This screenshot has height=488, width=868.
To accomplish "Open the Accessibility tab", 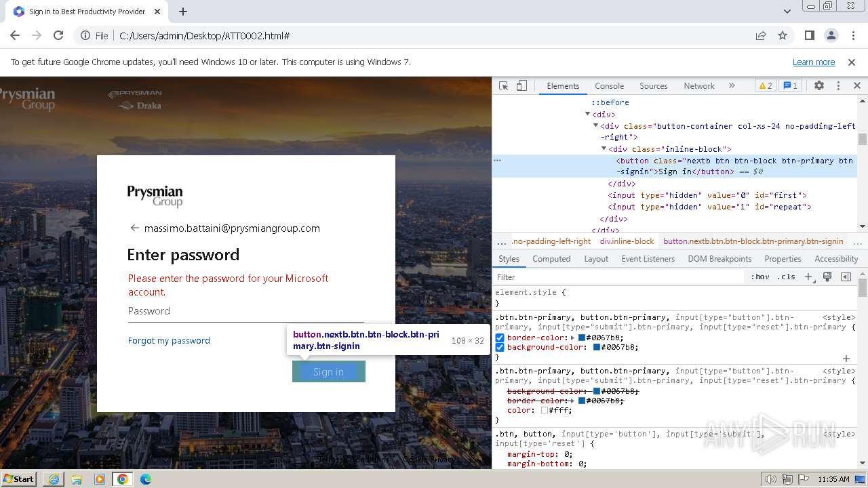I will click(x=836, y=259).
